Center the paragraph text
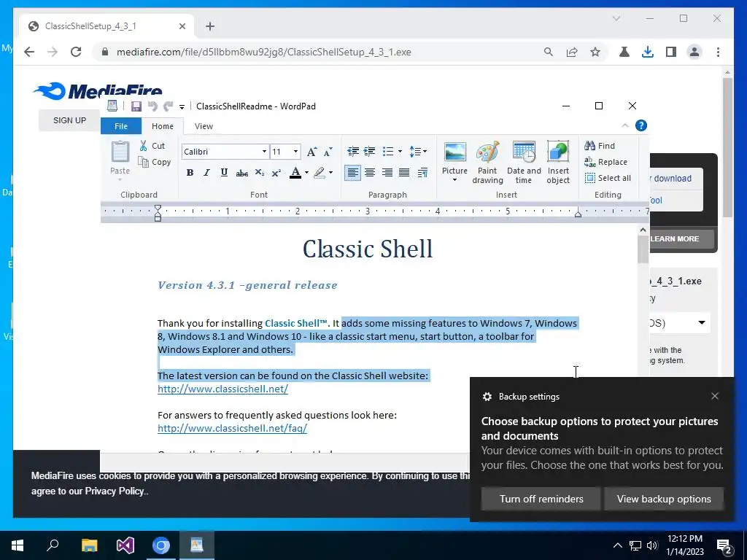The height and width of the screenshot is (560, 747). click(x=370, y=172)
